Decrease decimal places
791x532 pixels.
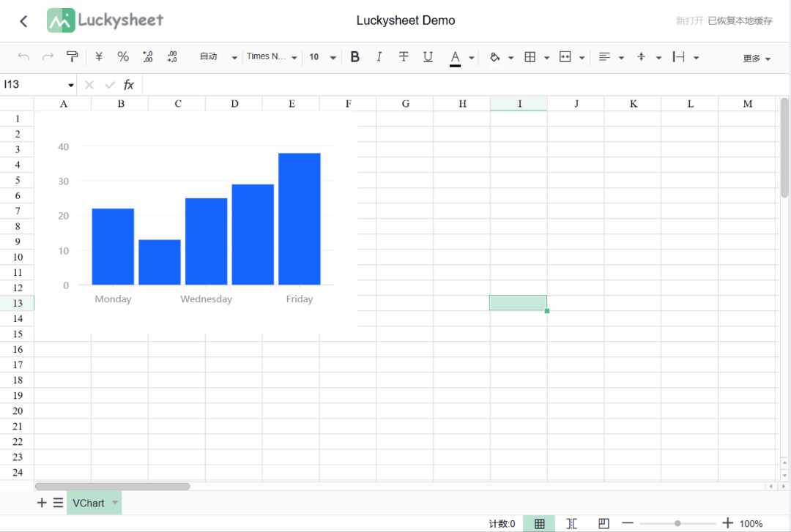tap(148, 56)
